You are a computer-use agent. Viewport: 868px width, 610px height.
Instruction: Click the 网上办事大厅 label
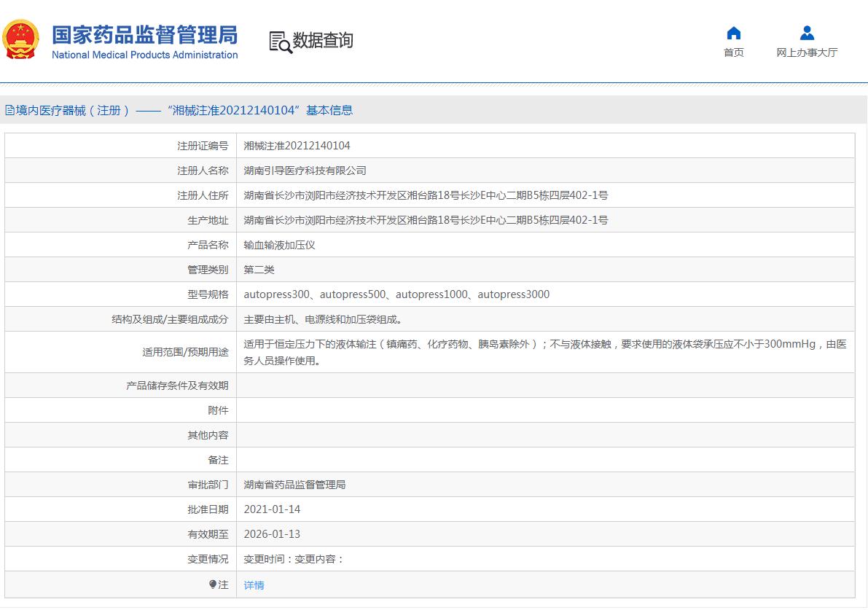click(807, 52)
